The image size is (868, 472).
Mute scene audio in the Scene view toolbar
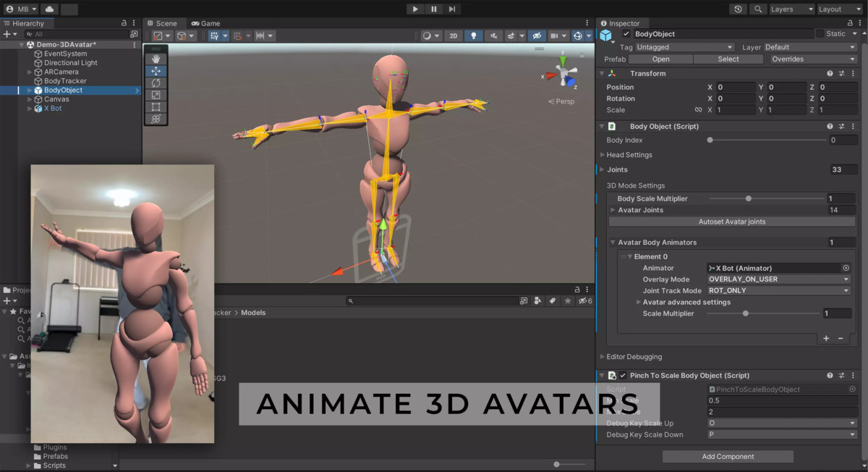point(493,35)
